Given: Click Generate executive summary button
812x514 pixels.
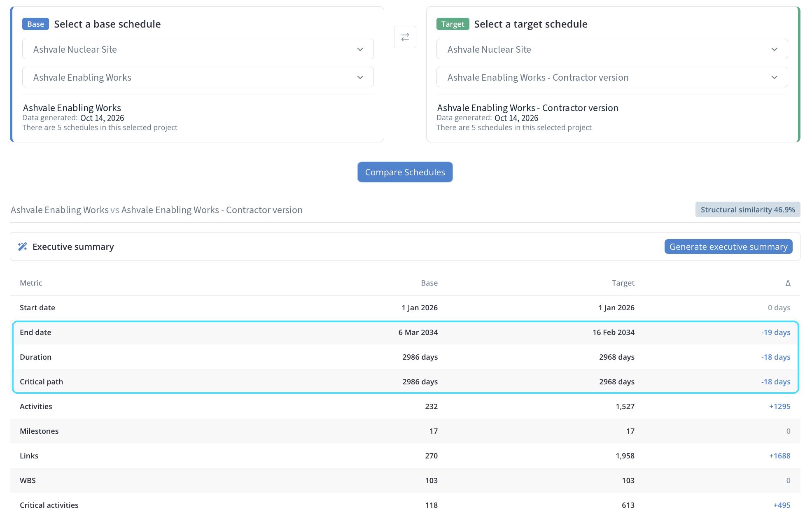Looking at the screenshot, I should [728, 247].
